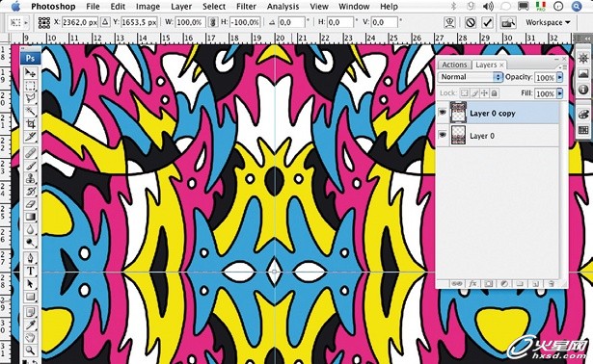Select the Eyedropper tool
The height and width of the screenshot is (364, 593).
click(x=30, y=325)
